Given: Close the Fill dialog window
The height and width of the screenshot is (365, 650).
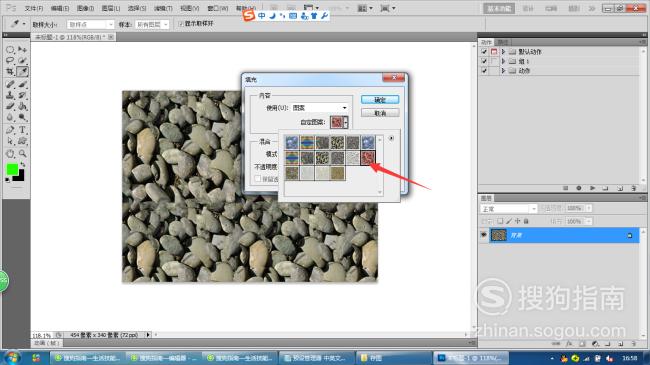Looking at the screenshot, I should coord(394,78).
